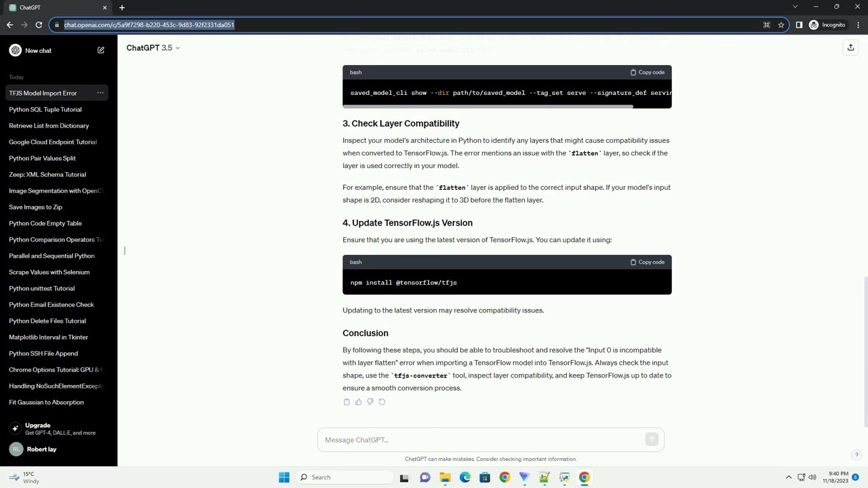Viewport: 868px width, 488px height.
Task: Open Matplotlib Interval in Tkinter chat
Action: [58, 337]
